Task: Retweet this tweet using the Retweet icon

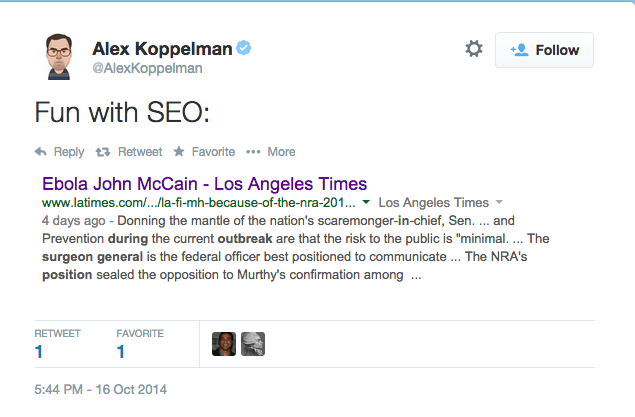Action: [x=102, y=152]
